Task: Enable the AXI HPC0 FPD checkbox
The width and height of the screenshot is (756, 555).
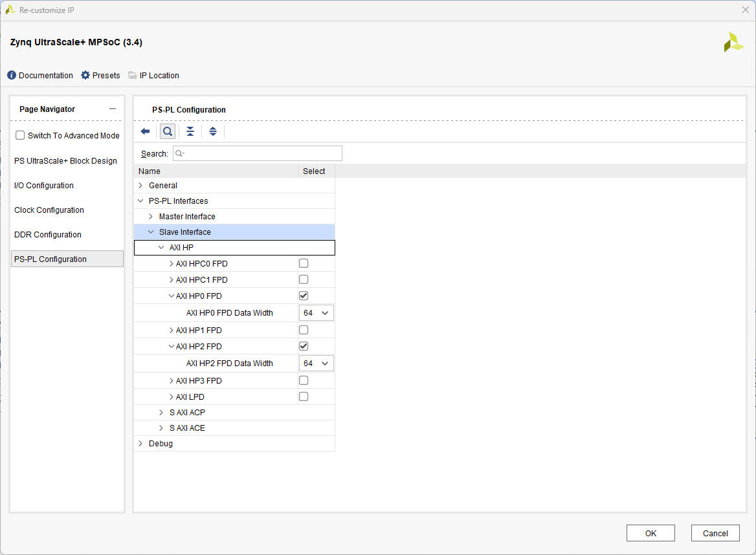Action: (304, 263)
